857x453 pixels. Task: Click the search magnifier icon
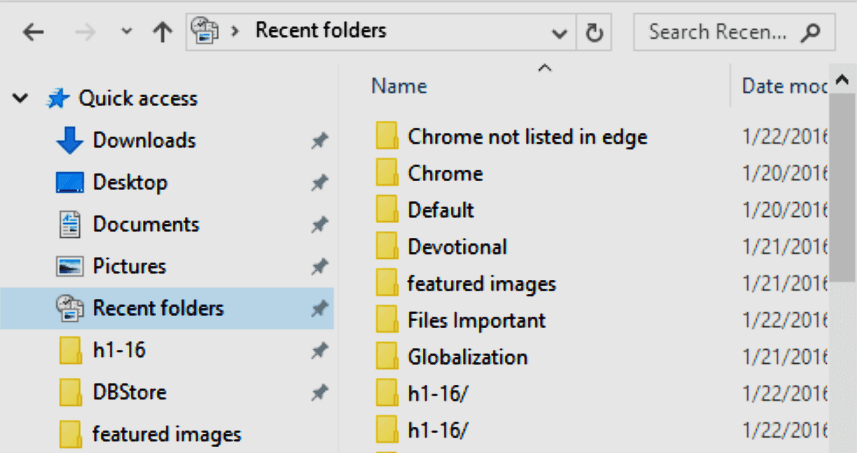tap(814, 32)
